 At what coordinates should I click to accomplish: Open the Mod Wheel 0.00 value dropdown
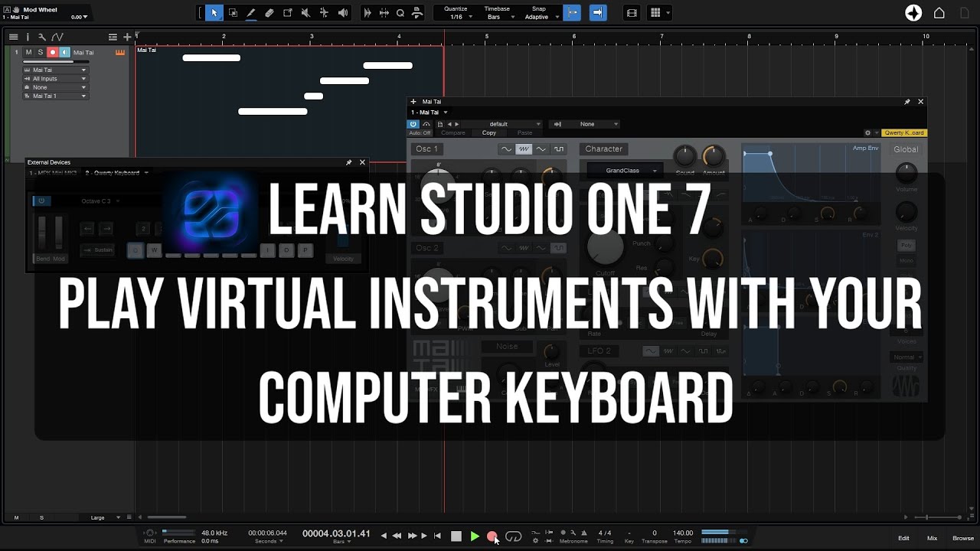pos(80,17)
